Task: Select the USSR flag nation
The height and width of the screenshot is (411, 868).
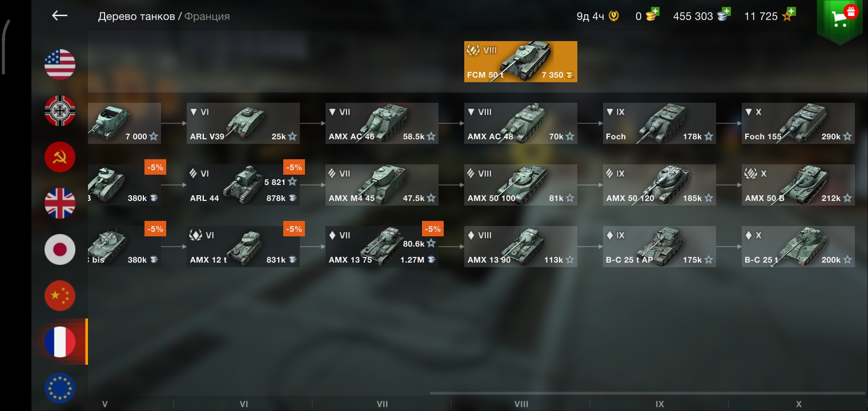Action: coord(60,157)
